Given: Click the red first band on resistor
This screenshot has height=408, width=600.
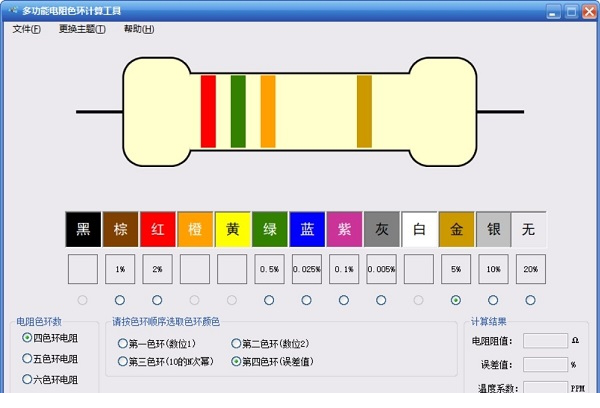Looking at the screenshot, I should click(208, 111).
